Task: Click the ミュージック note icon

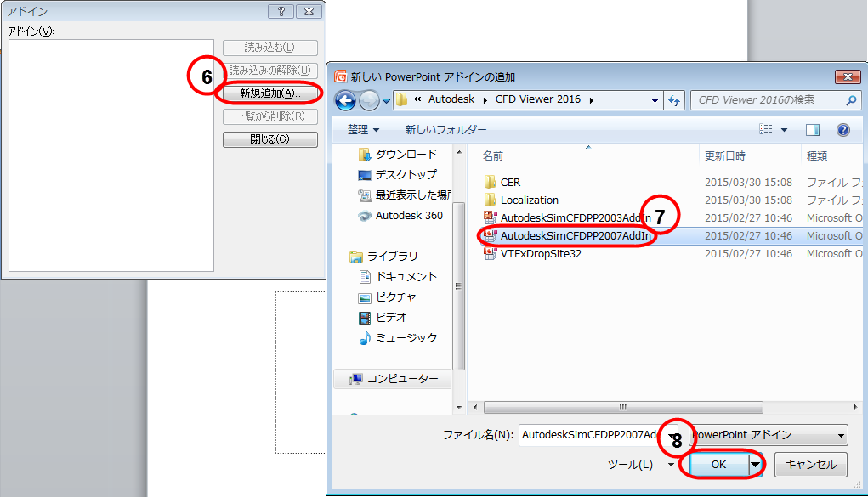Action: click(x=365, y=338)
